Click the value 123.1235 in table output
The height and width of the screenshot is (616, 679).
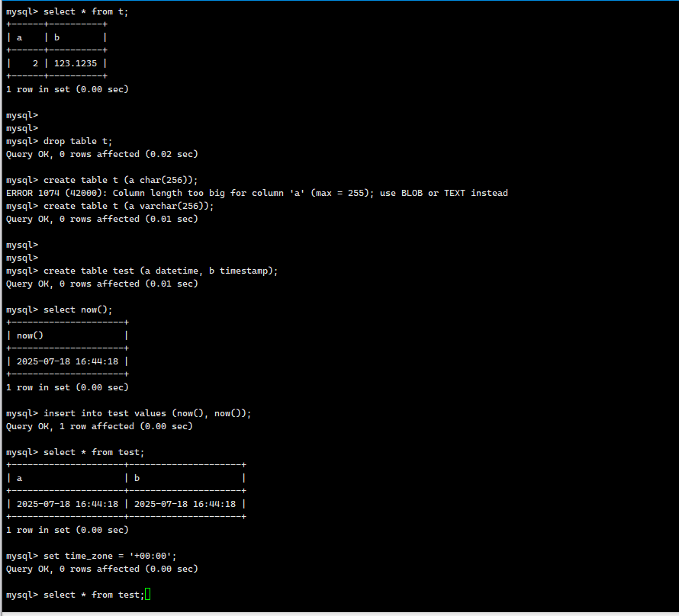point(76,63)
